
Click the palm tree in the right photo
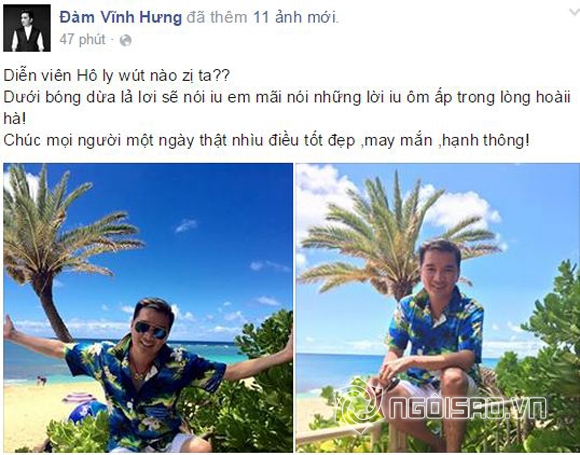click(398, 237)
